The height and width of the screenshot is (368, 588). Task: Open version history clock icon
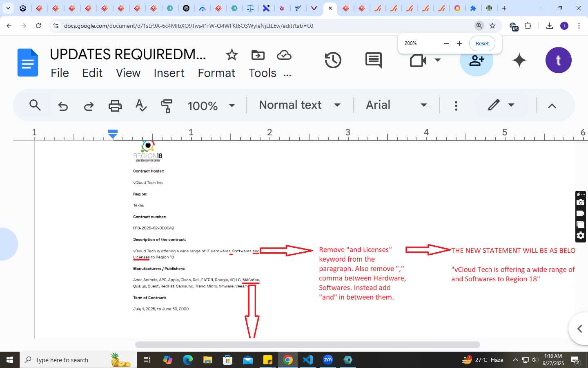tap(333, 60)
